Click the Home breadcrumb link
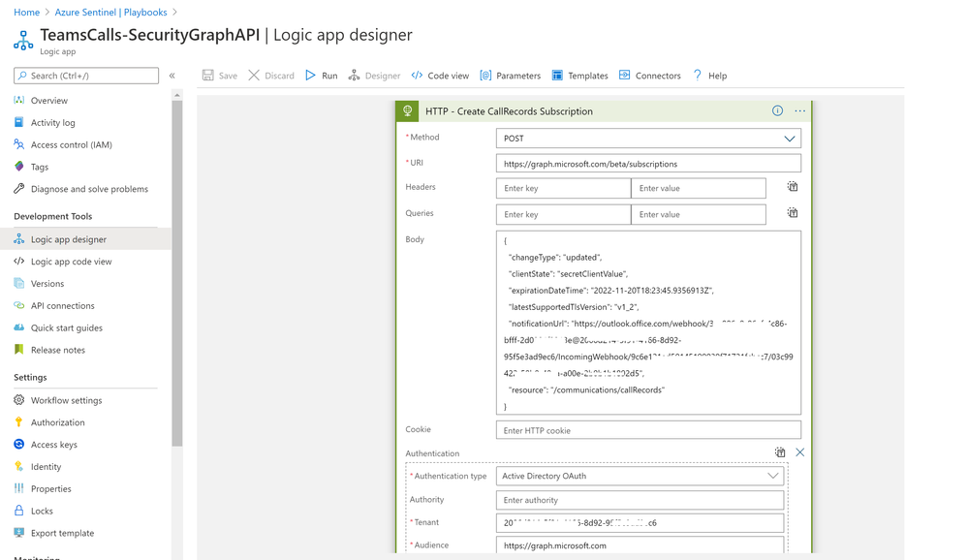968x560 pixels. click(26, 13)
